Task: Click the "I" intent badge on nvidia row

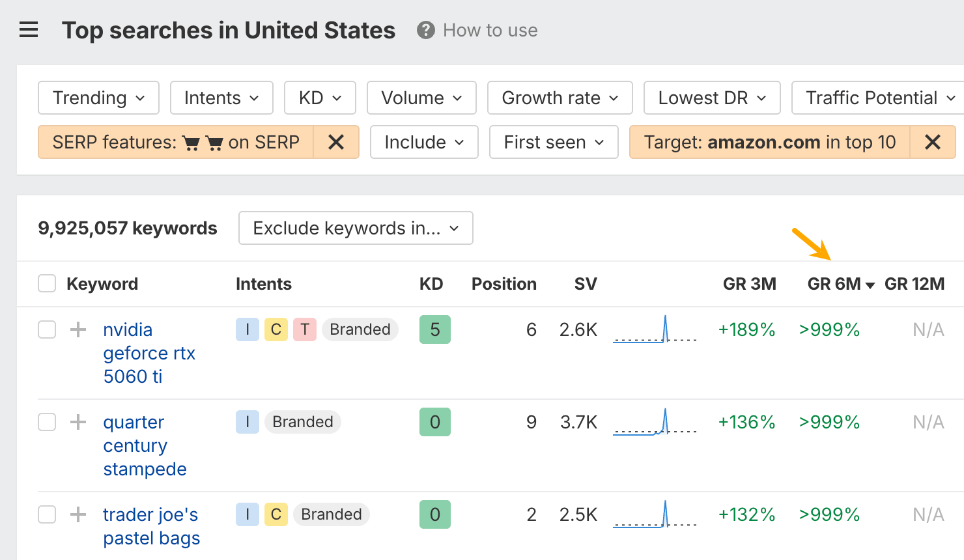Action: click(248, 329)
